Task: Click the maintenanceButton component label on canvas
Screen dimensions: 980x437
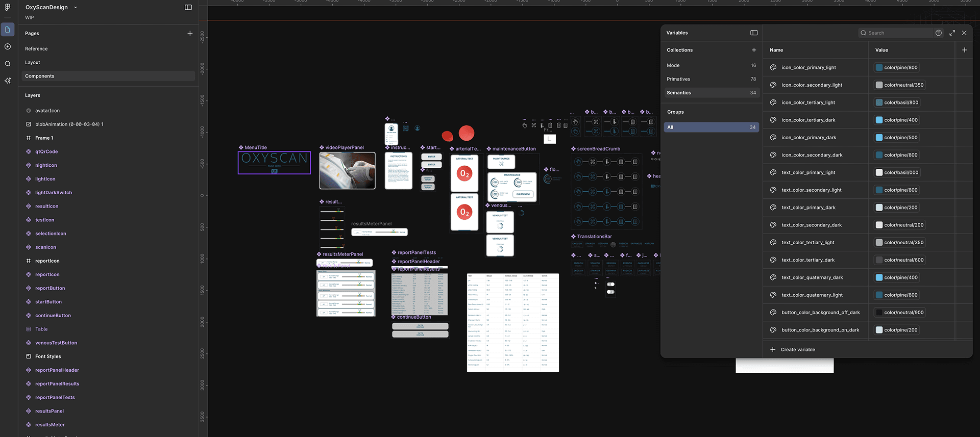Action: pyautogui.click(x=514, y=149)
